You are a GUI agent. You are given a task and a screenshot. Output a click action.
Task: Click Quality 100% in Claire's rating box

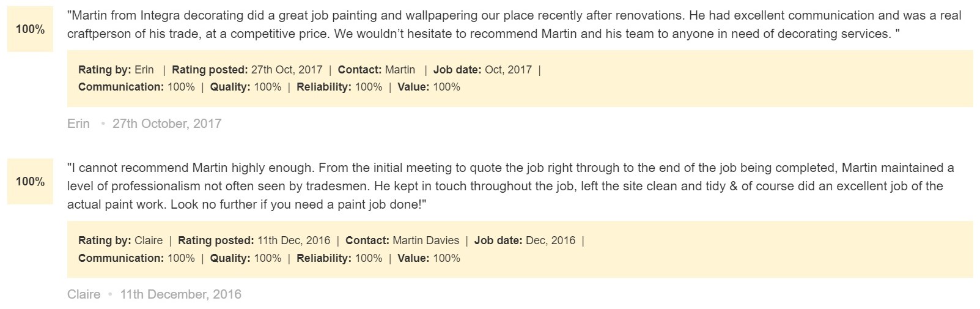pyautogui.click(x=246, y=258)
